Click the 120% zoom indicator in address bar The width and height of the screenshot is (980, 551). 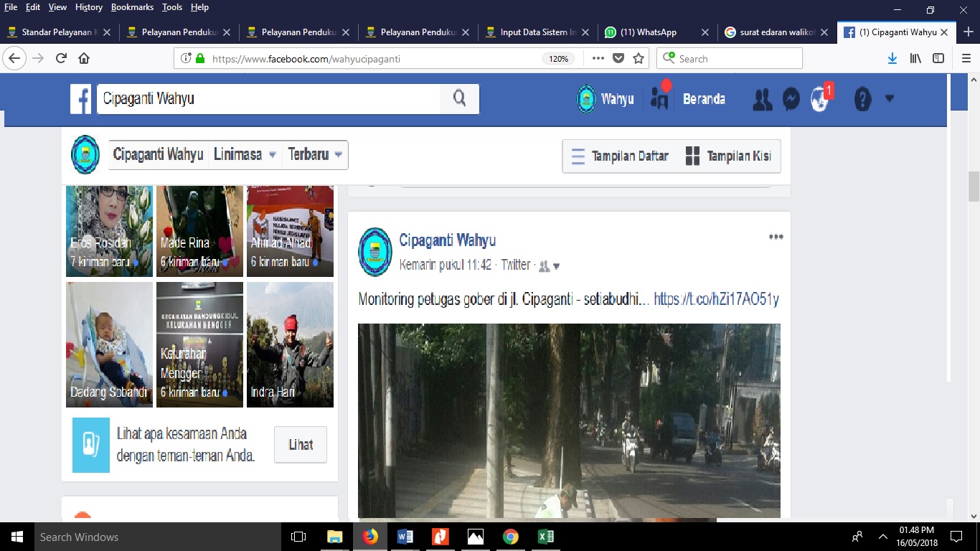coord(559,59)
